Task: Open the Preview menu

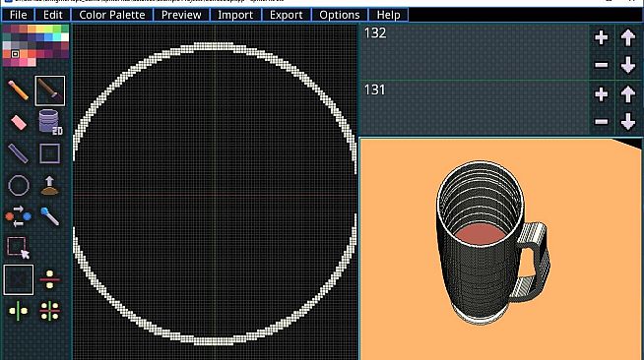Action: coord(181,15)
